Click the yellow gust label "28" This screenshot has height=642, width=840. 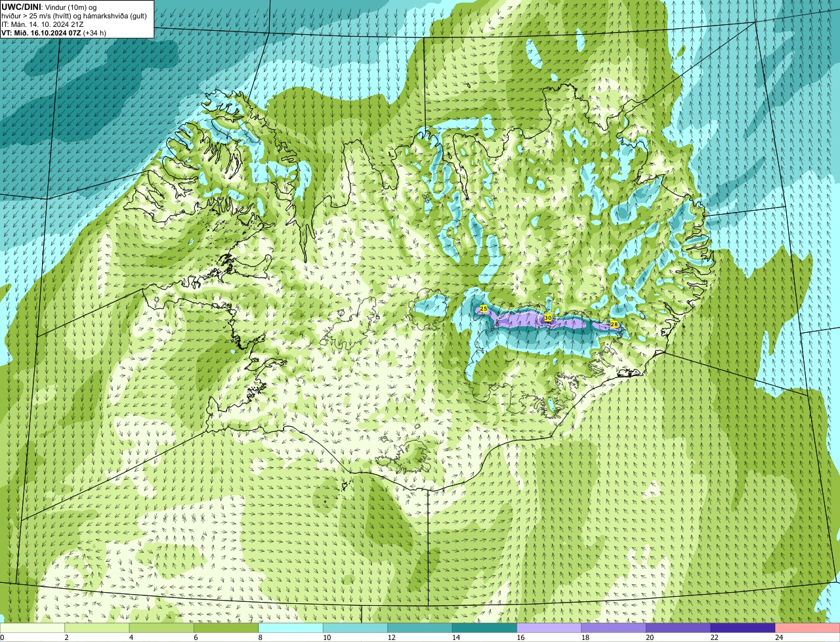614,324
